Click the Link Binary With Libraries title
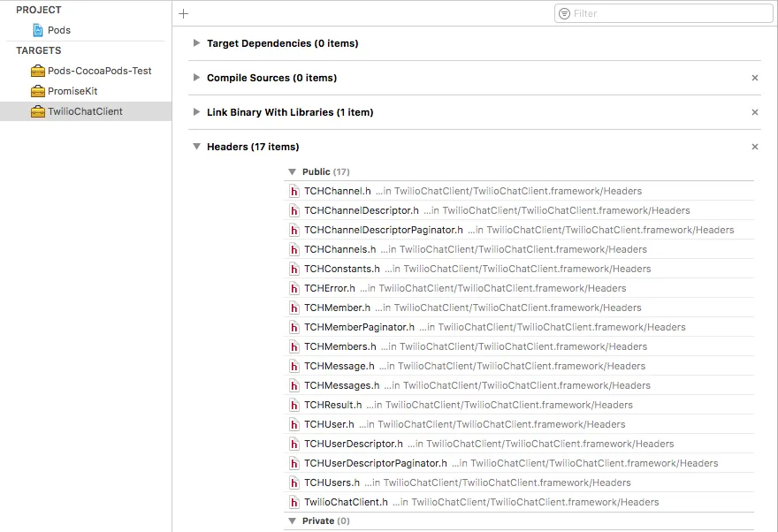Screen dimensions: 778x532 point(290,112)
